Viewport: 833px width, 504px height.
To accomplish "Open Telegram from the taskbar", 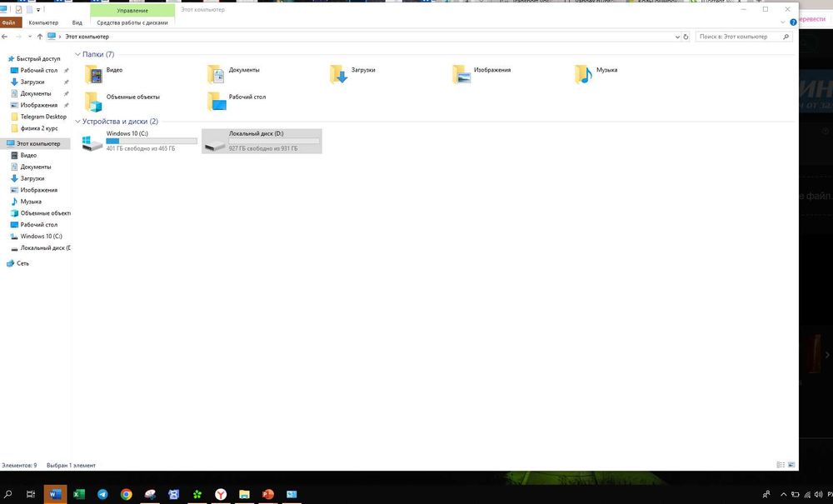I will tap(102, 494).
